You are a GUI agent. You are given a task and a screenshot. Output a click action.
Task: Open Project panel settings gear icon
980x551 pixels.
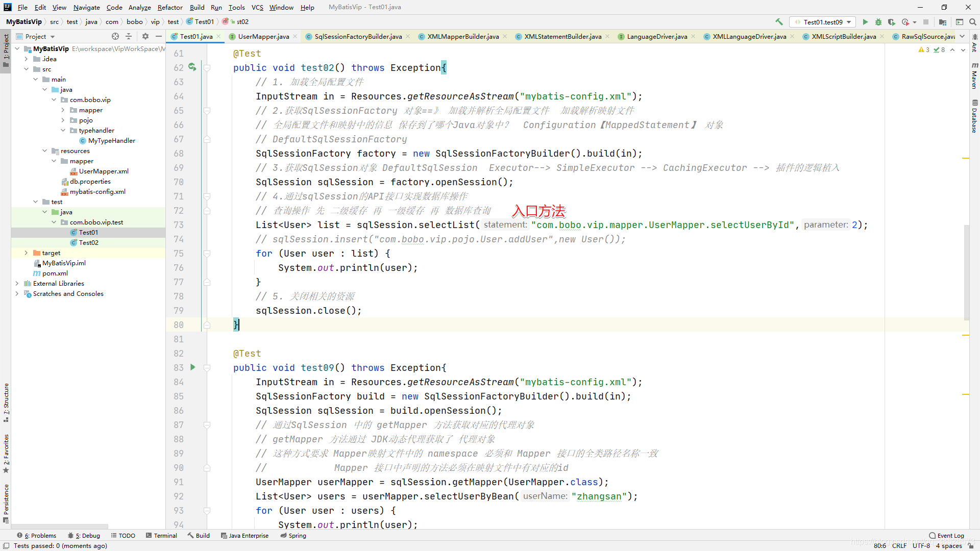[x=145, y=36]
